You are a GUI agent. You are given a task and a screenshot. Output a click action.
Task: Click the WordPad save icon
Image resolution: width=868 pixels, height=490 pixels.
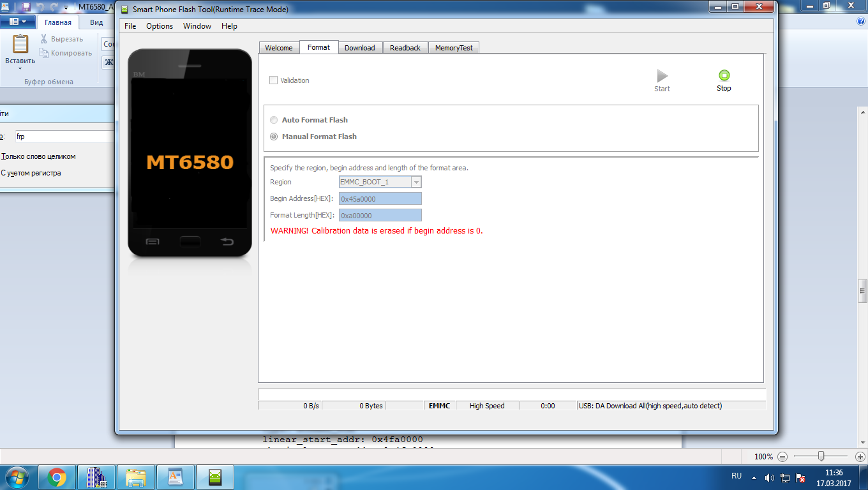coord(26,7)
